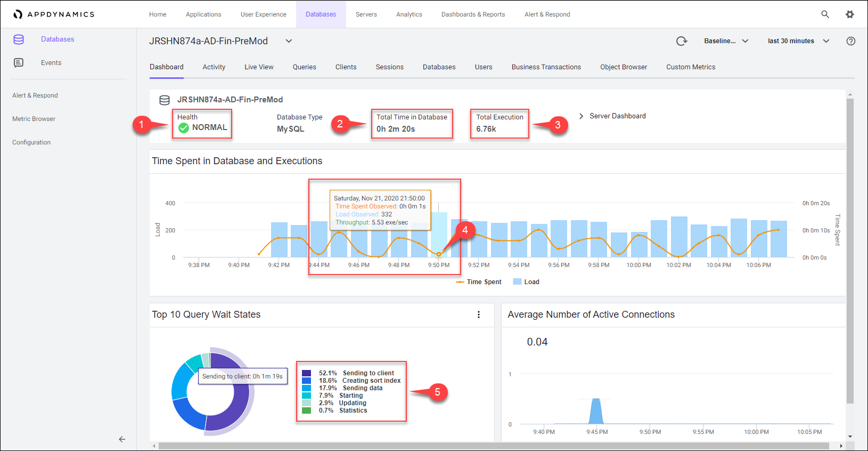Switch to the Queries tab
Image resolution: width=868 pixels, height=451 pixels.
(304, 67)
